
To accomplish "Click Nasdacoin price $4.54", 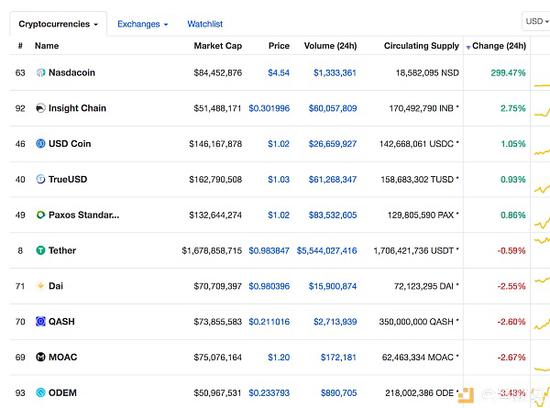I will [279, 73].
